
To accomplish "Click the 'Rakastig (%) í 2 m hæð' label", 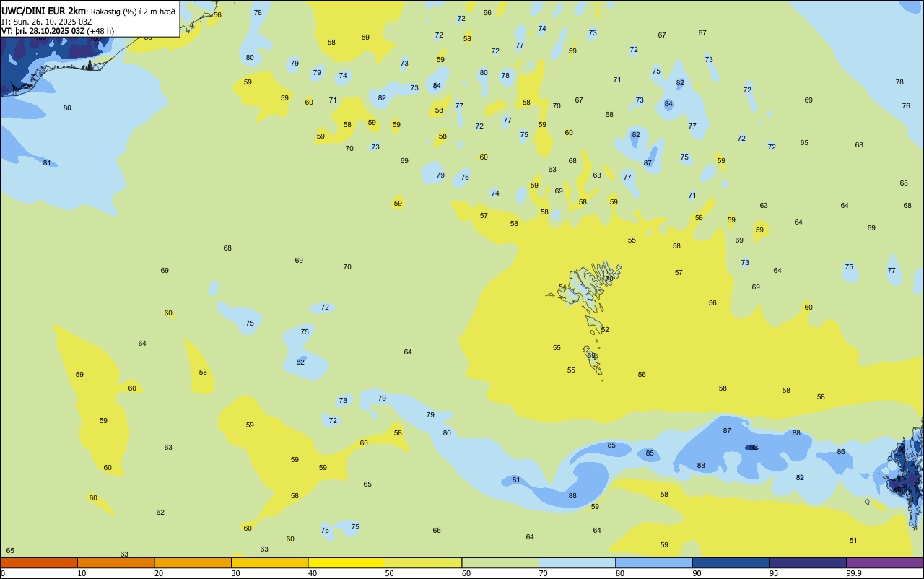I will pos(133,12).
